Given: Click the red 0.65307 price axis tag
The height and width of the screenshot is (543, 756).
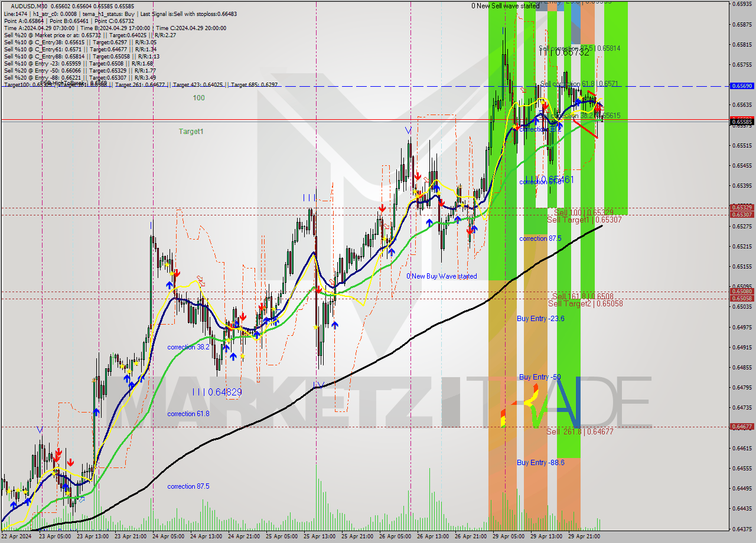Looking at the screenshot, I should coord(742,214).
